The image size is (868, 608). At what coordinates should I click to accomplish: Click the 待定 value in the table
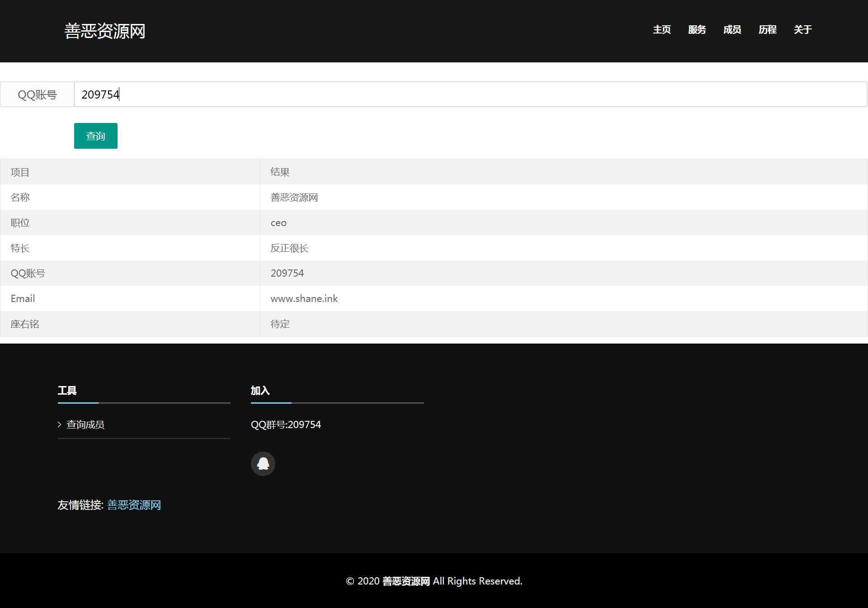pos(280,324)
